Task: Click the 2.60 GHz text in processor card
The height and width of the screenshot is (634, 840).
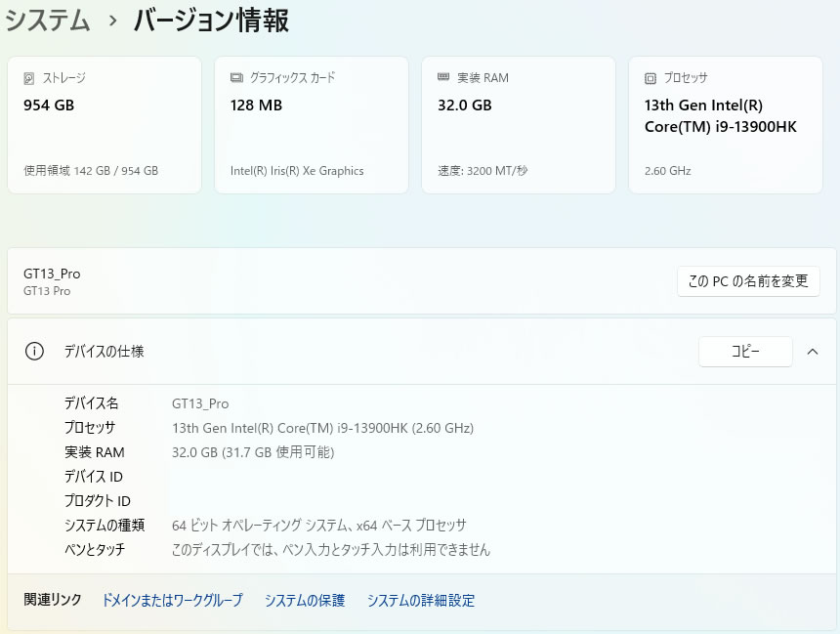Action: tap(667, 171)
